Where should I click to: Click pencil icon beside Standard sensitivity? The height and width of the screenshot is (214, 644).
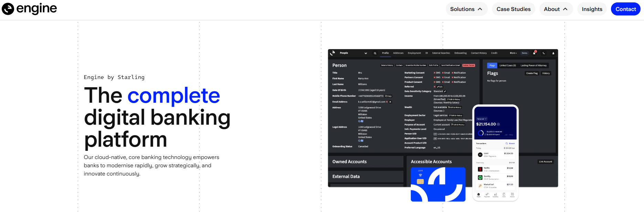(445, 91)
